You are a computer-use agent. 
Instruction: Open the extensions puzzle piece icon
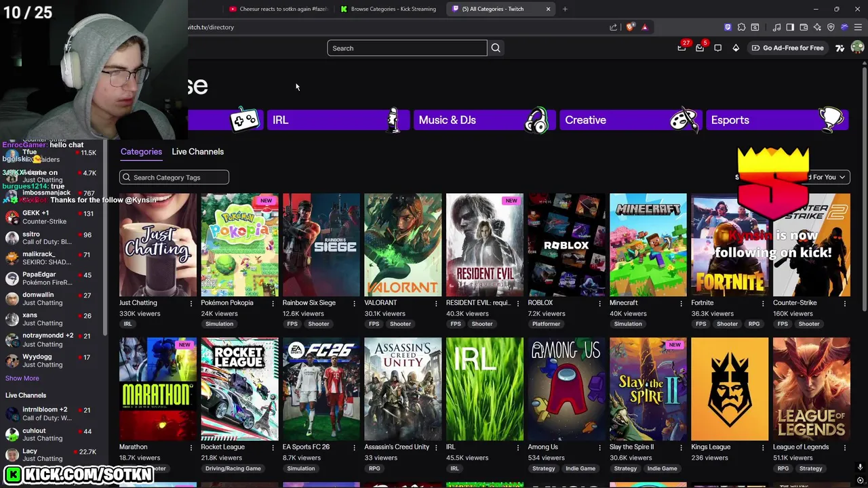click(x=741, y=27)
